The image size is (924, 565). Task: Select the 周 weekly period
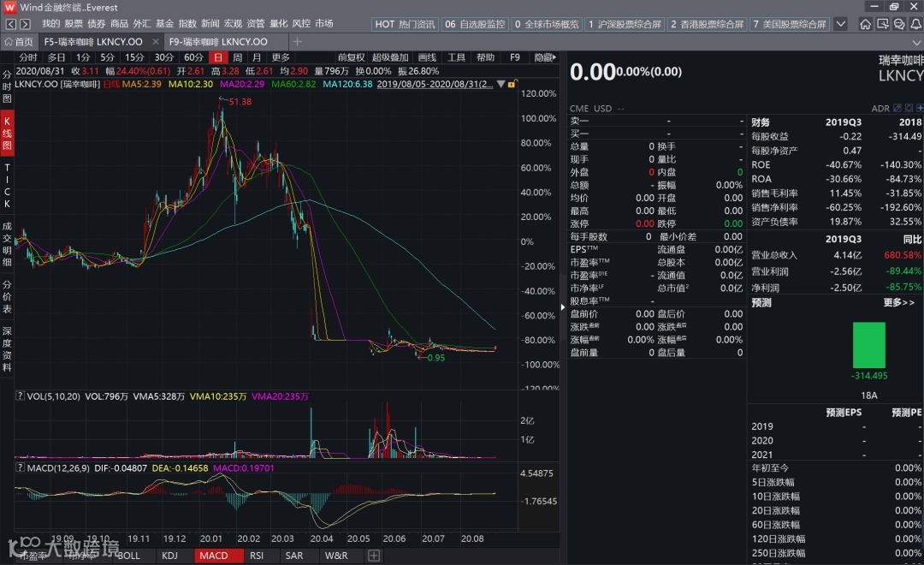238,57
